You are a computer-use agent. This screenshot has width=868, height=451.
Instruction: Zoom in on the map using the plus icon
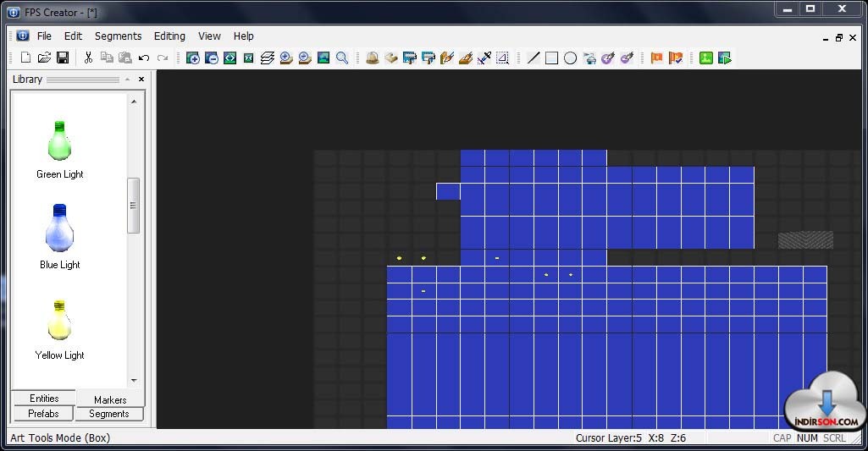(192, 58)
